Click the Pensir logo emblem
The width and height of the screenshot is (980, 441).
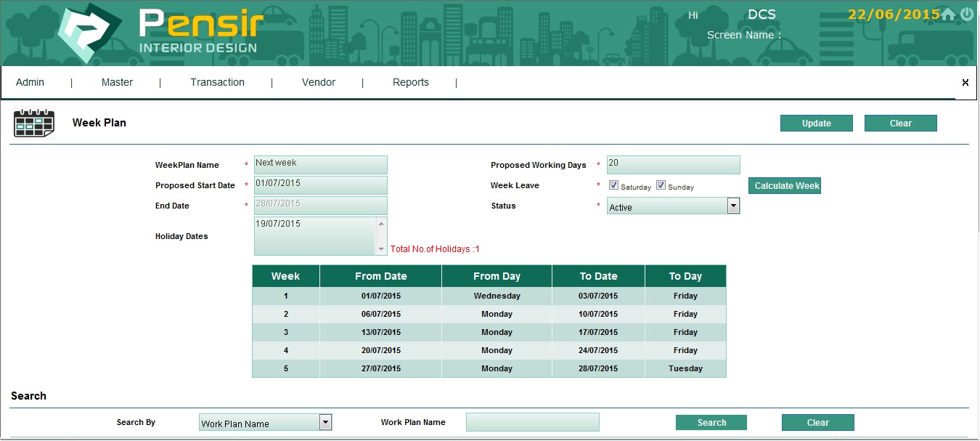[90, 33]
